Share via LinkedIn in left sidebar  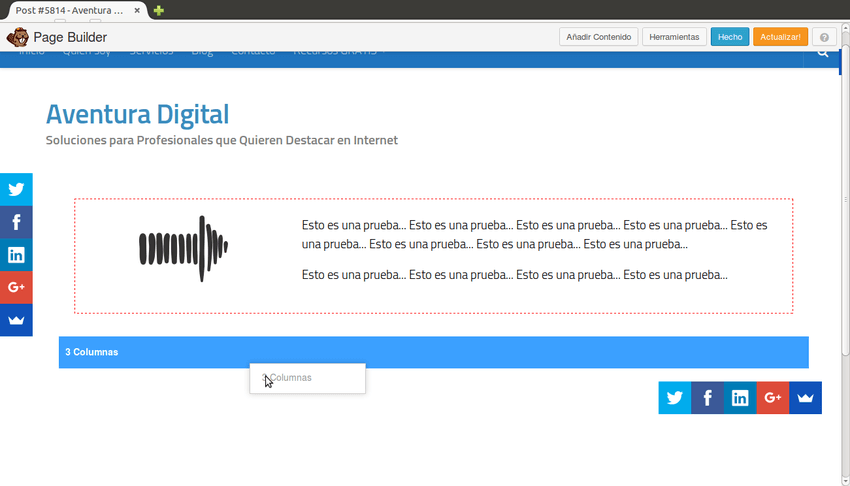[x=16, y=255]
